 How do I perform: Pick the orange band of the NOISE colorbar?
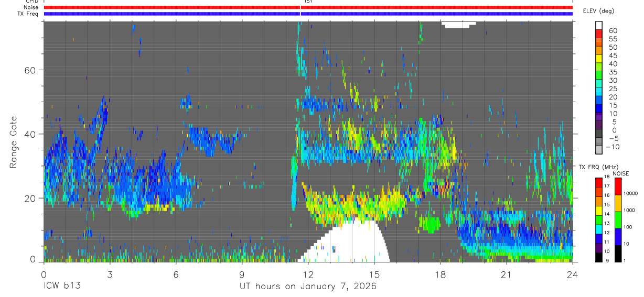(618, 203)
